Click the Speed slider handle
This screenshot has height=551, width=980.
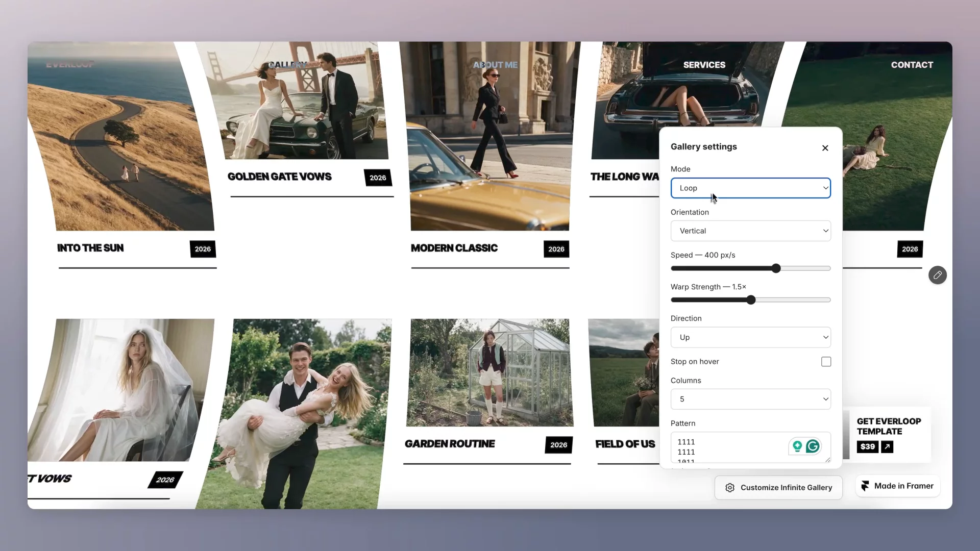tap(776, 268)
